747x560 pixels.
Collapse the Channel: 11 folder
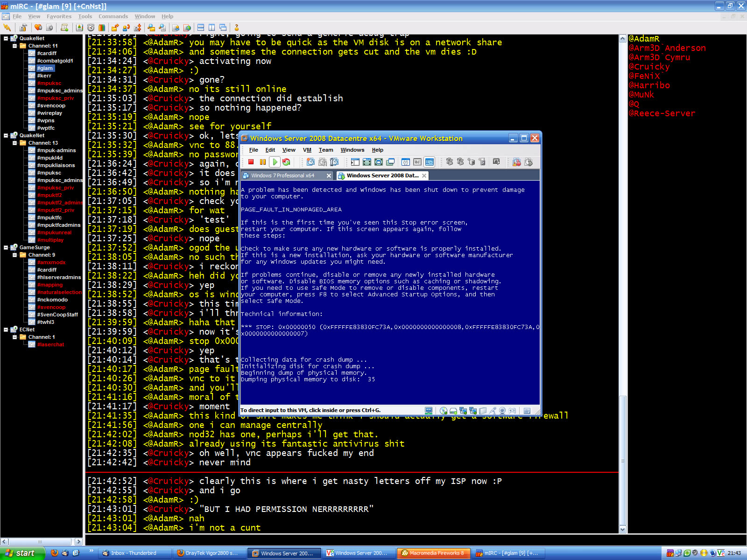pyautogui.click(x=14, y=46)
